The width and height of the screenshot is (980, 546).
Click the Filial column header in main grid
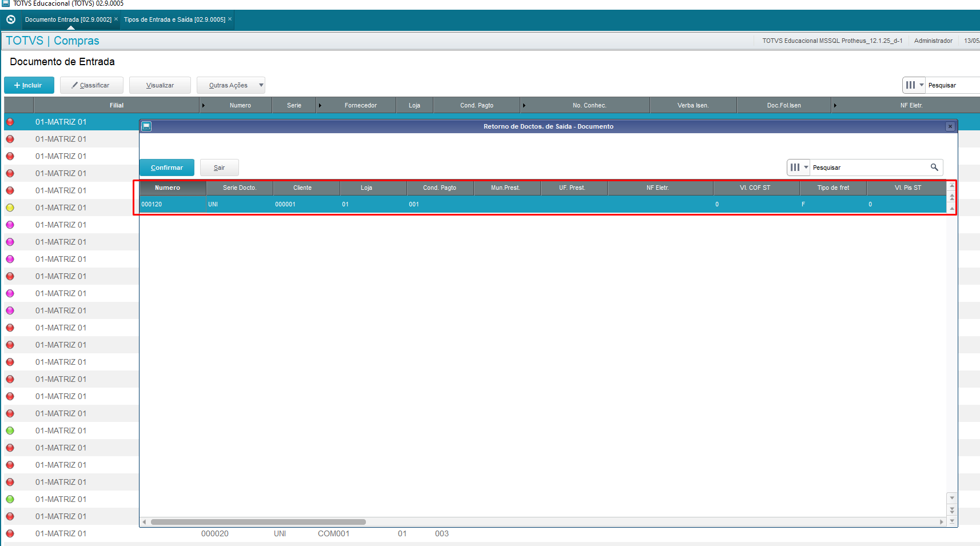[x=117, y=105]
